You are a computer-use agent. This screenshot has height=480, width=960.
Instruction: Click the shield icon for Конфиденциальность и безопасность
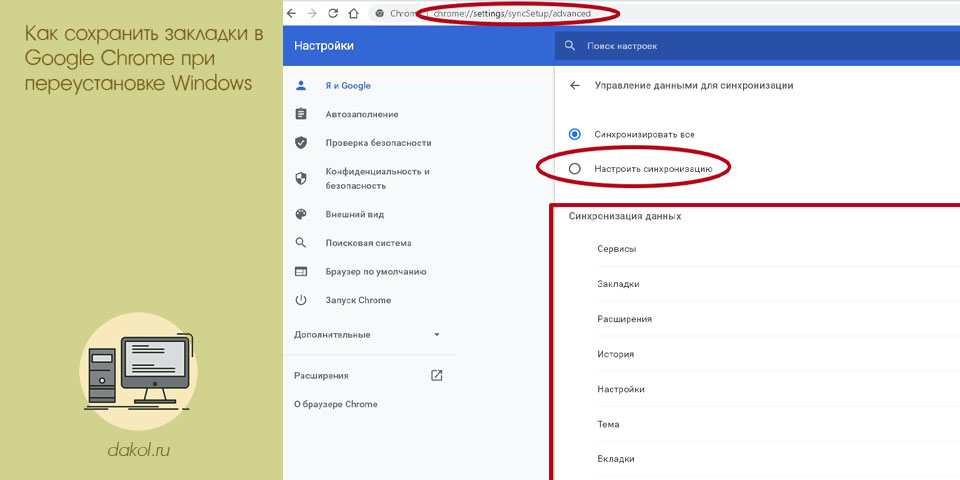[301, 178]
